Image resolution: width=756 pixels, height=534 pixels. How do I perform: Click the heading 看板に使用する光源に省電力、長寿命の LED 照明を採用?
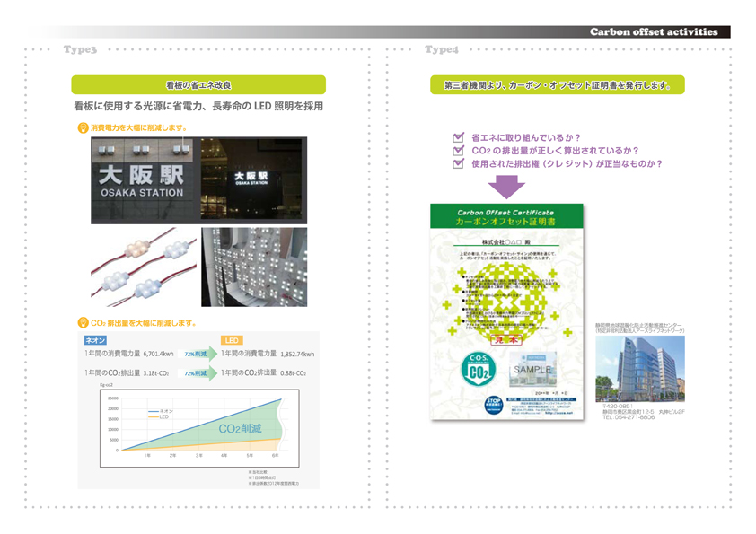click(198, 106)
